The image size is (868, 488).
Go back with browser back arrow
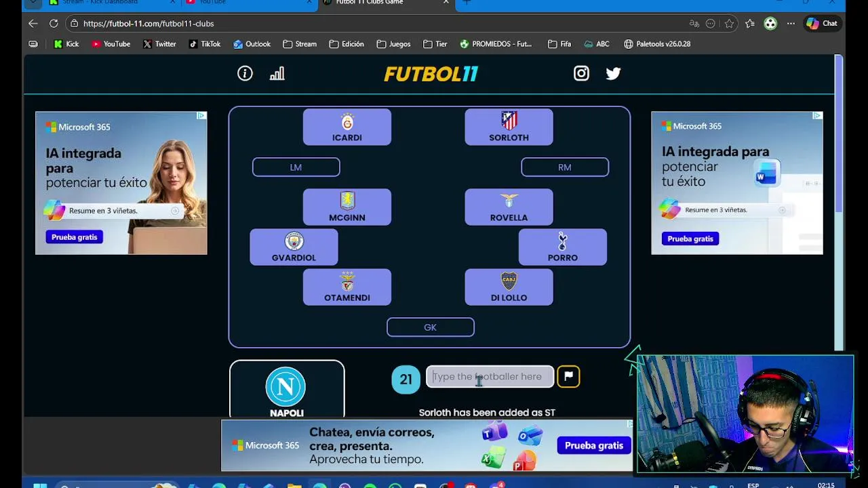point(33,23)
